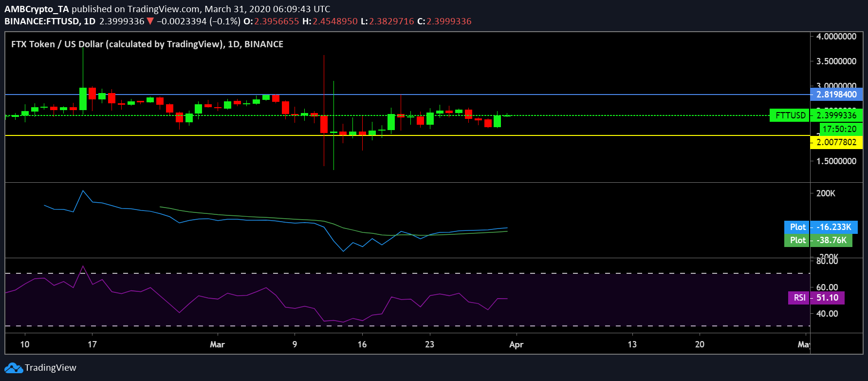Viewport: 868px width, 381px height.
Task: Click the 4.0000000 price axis label
Action: (836, 37)
